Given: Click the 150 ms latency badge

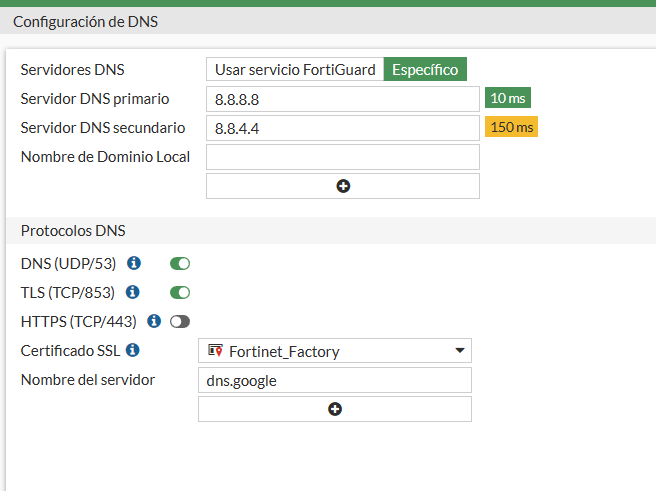Looking at the screenshot, I should (511, 127).
